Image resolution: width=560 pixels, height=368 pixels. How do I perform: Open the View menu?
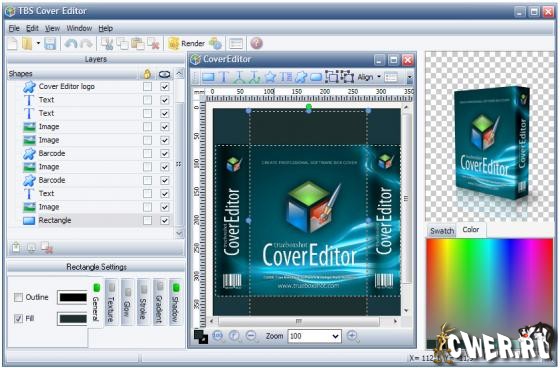[52, 28]
